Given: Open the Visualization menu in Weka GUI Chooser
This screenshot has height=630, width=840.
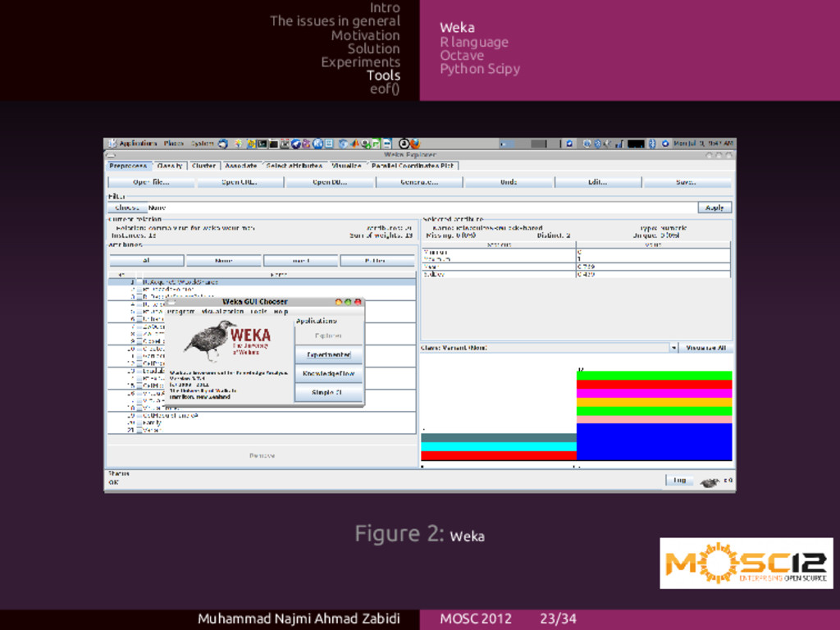Looking at the screenshot, I should (222, 311).
